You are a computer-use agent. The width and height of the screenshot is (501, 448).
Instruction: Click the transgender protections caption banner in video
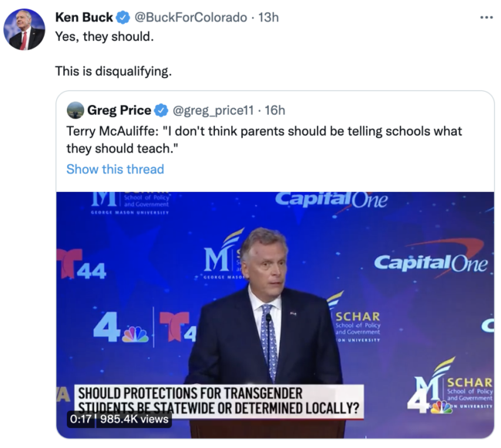coord(220,401)
